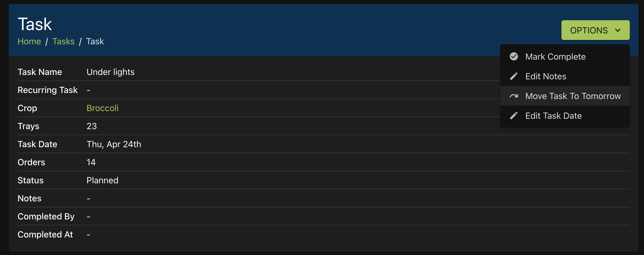Click the pencil icon beside Edit Notes
The image size is (644, 255).
514,76
